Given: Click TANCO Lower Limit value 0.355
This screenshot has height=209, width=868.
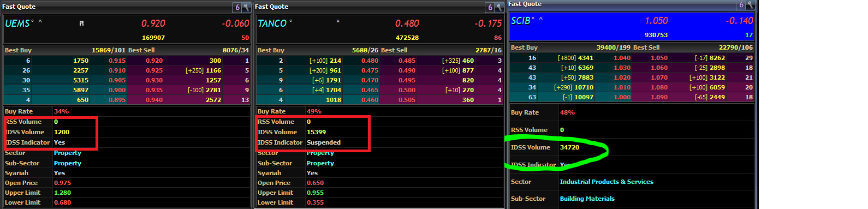Looking at the screenshot, I should [x=315, y=202].
